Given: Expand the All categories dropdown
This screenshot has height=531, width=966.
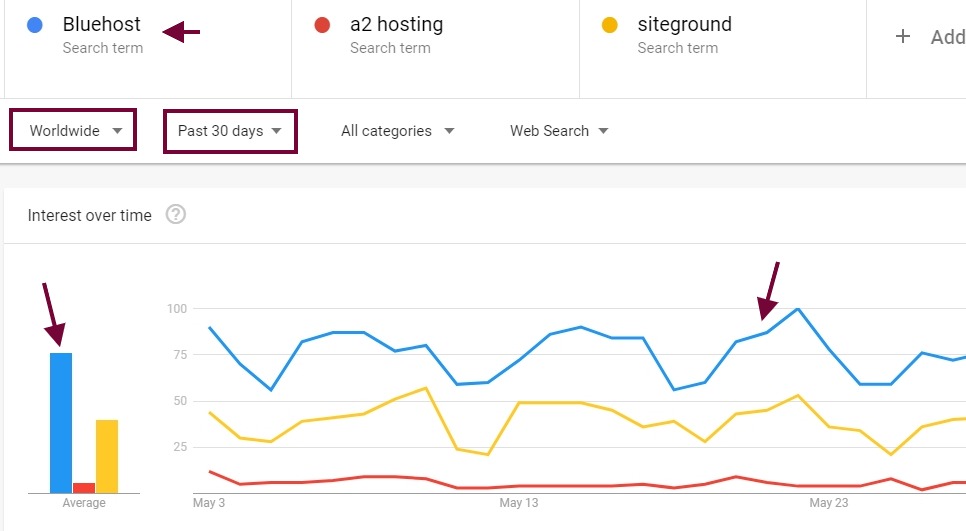Looking at the screenshot, I should point(397,131).
